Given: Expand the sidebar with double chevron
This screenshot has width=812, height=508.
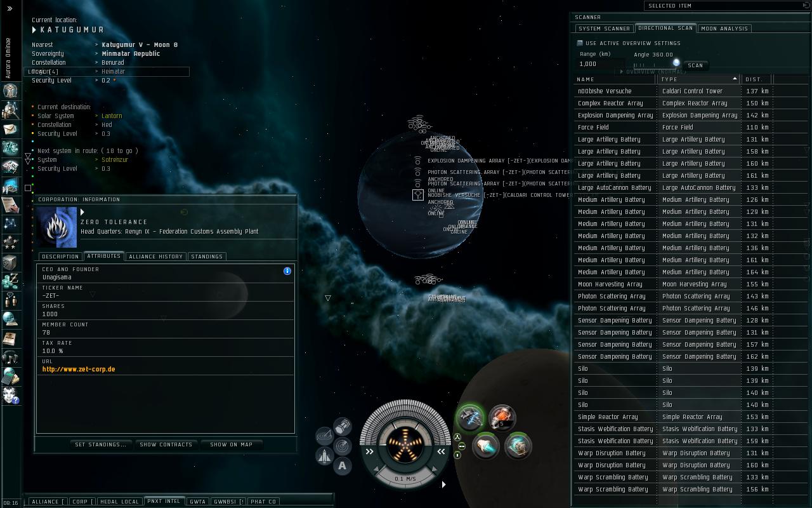Looking at the screenshot, I should pyautogui.click(x=10, y=8).
